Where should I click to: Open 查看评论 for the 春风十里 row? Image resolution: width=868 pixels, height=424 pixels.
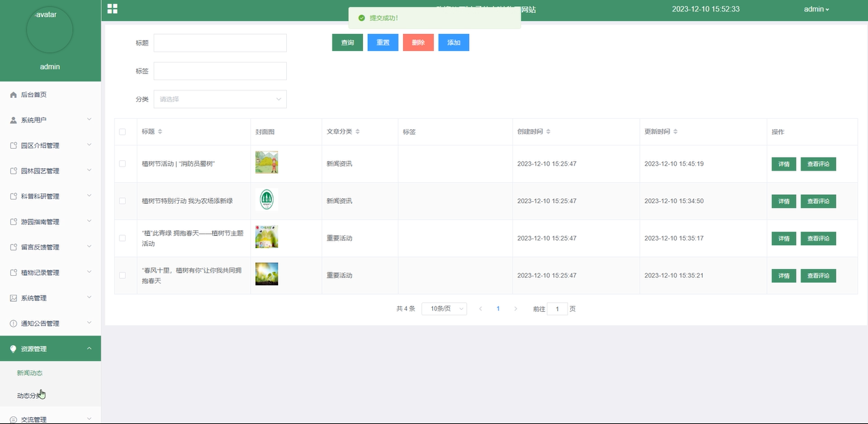[x=818, y=276]
